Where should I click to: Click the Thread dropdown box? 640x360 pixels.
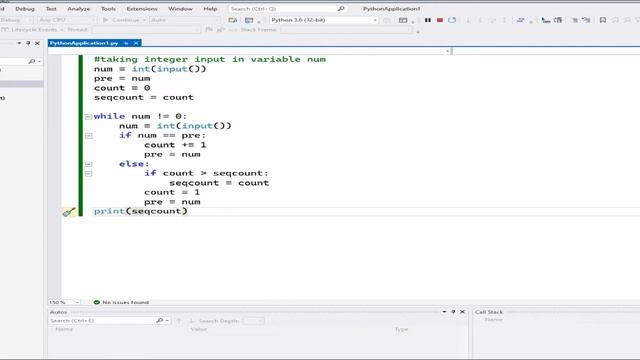point(146,30)
